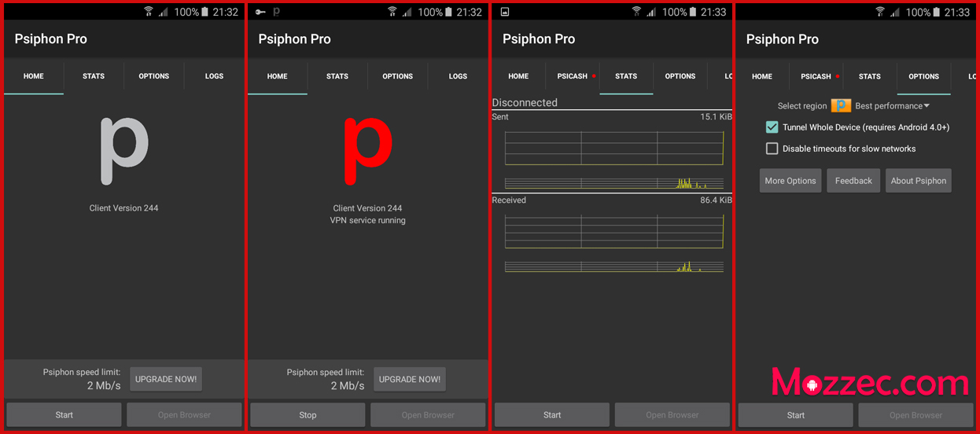Tap the Wi-Fi icon in third screen status bar
This screenshot has height=434, width=980.
(636, 12)
